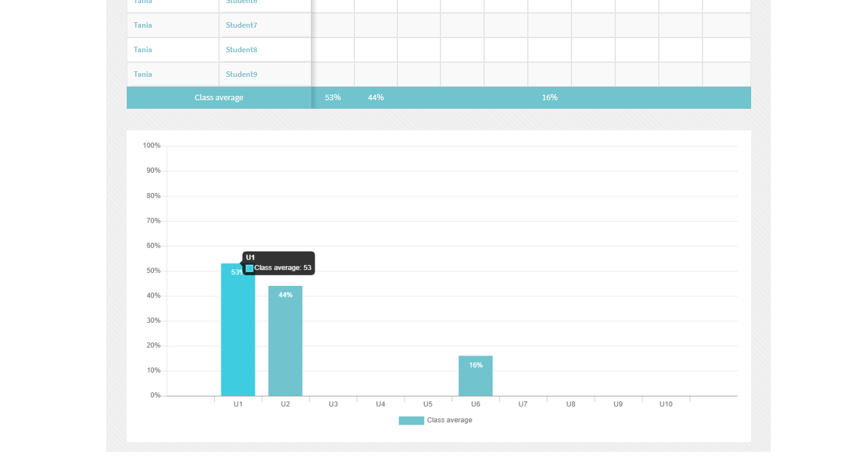Click the 100% mark on the y-axis

pos(152,145)
